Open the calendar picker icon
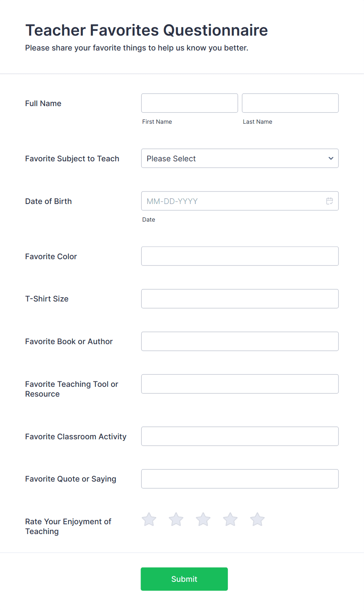Image resolution: width=364 pixels, height=610 pixels. tap(330, 201)
